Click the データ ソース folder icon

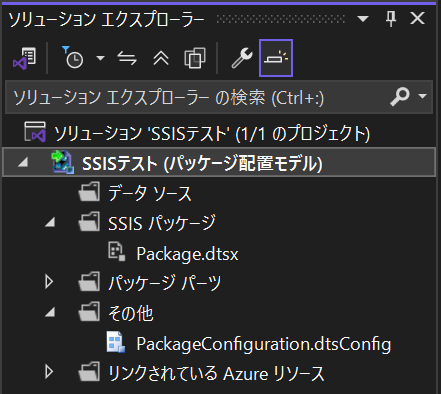pos(89,192)
